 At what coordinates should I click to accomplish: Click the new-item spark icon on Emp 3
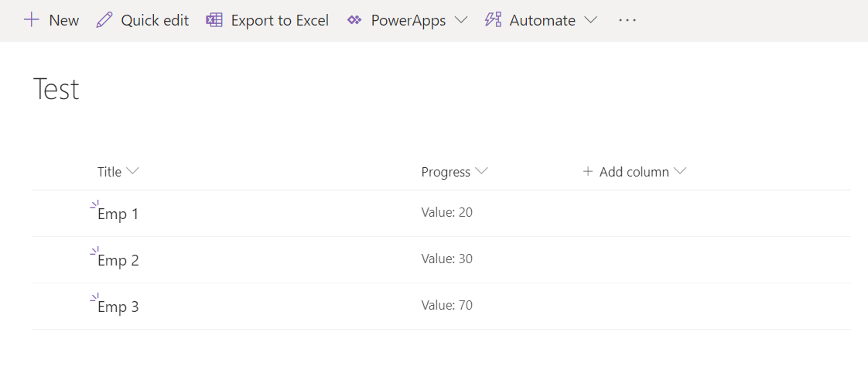click(x=94, y=298)
